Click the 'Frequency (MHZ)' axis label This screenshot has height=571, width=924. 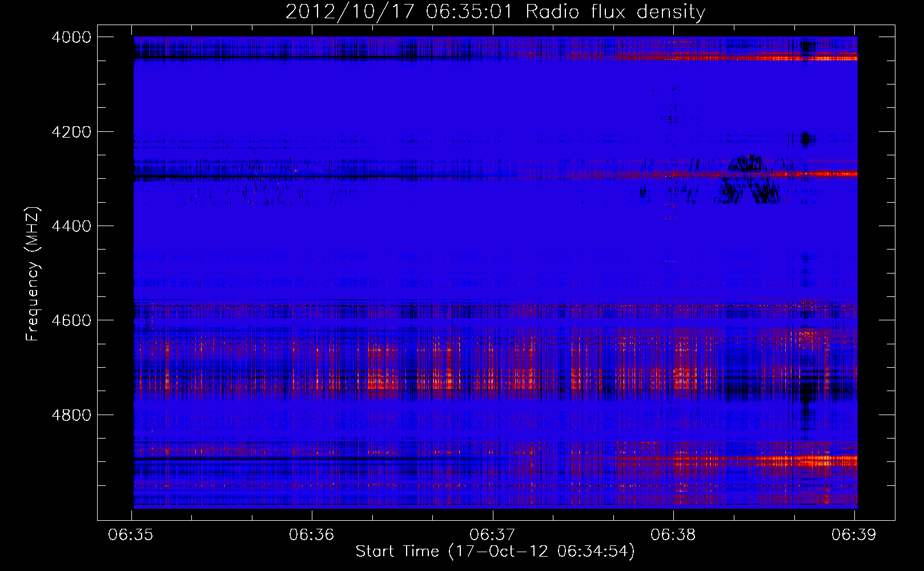[x=33, y=274]
